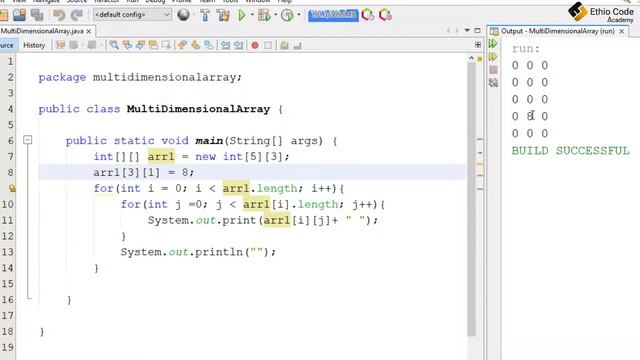
Task: Click line number 17 in the gutter
Action: click(7, 316)
